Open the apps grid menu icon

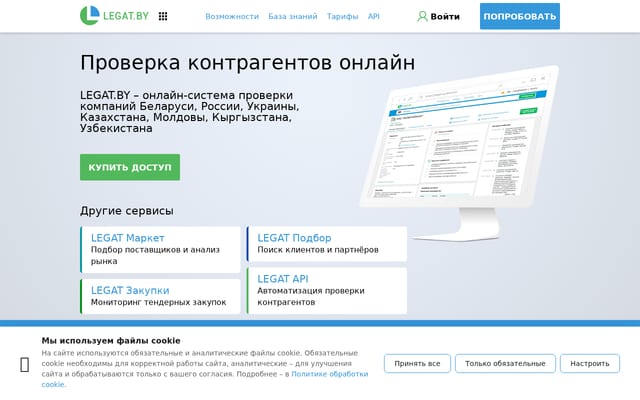(x=163, y=16)
